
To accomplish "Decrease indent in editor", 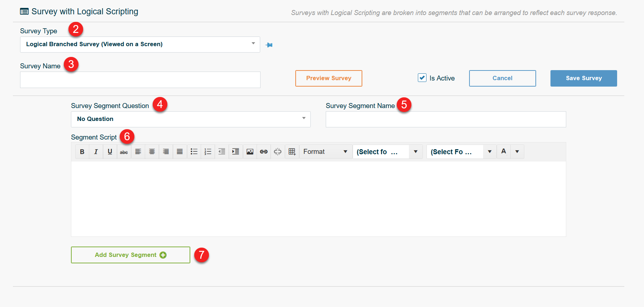I will pyautogui.click(x=222, y=152).
